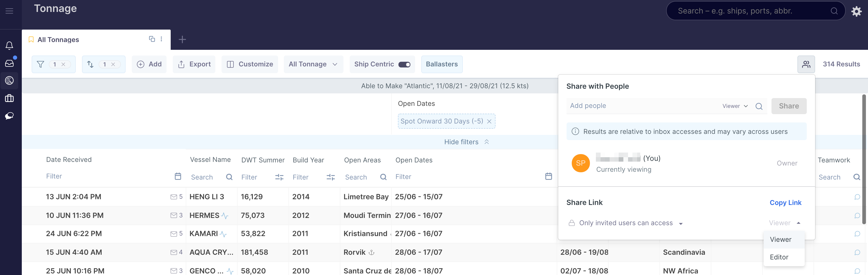Click the calendar icon in Date Received filter
The height and width of the screenshot is (275, 868).
[x=178, y=176]
